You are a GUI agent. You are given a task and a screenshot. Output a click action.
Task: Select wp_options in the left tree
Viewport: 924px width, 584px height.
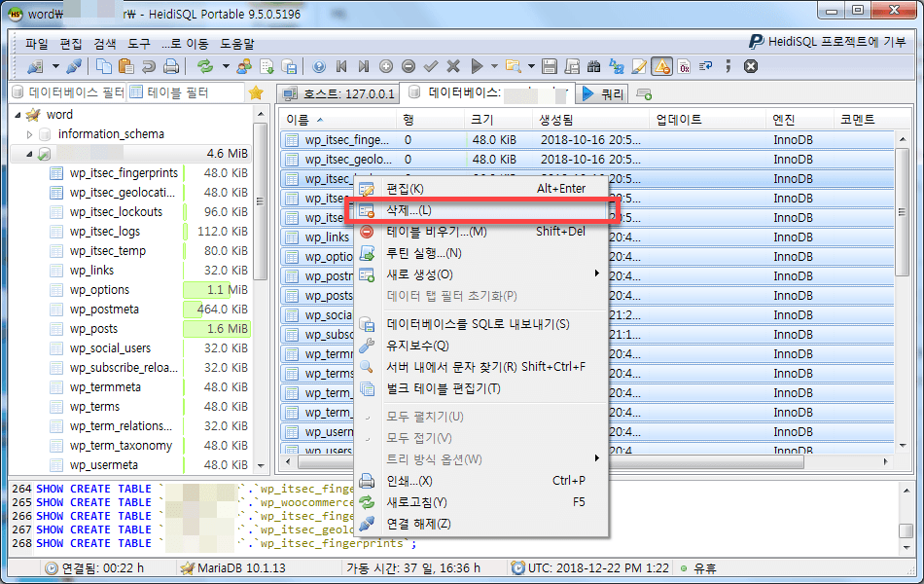[x=99, y=290]
